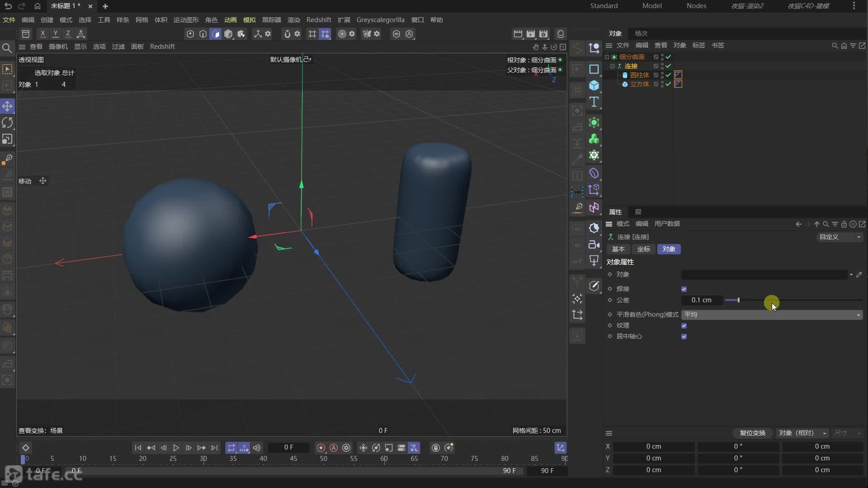Toggle visibility dots of 细分曲面 object
Viewport: 868px width, 488px height.
(662, 57)
